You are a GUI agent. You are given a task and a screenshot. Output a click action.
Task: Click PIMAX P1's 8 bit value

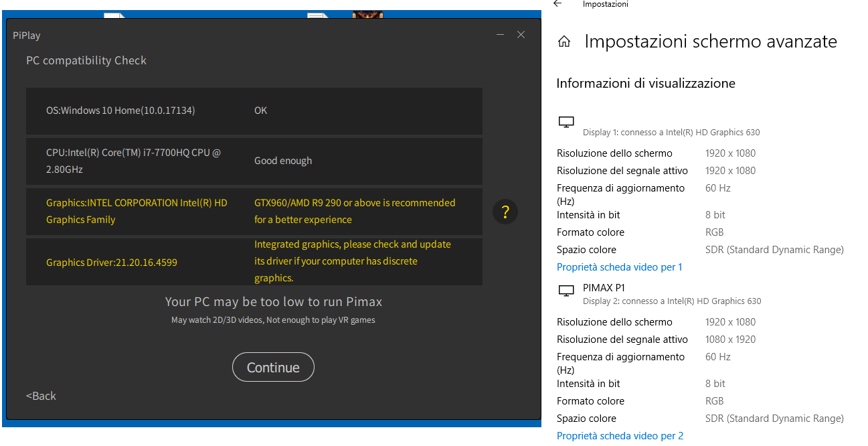[x=715, y=384]
